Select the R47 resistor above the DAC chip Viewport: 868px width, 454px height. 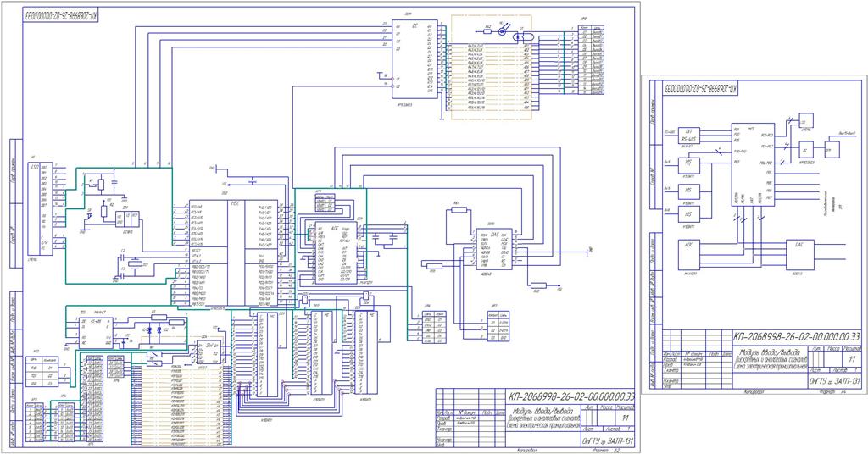[x=458, y=209]
